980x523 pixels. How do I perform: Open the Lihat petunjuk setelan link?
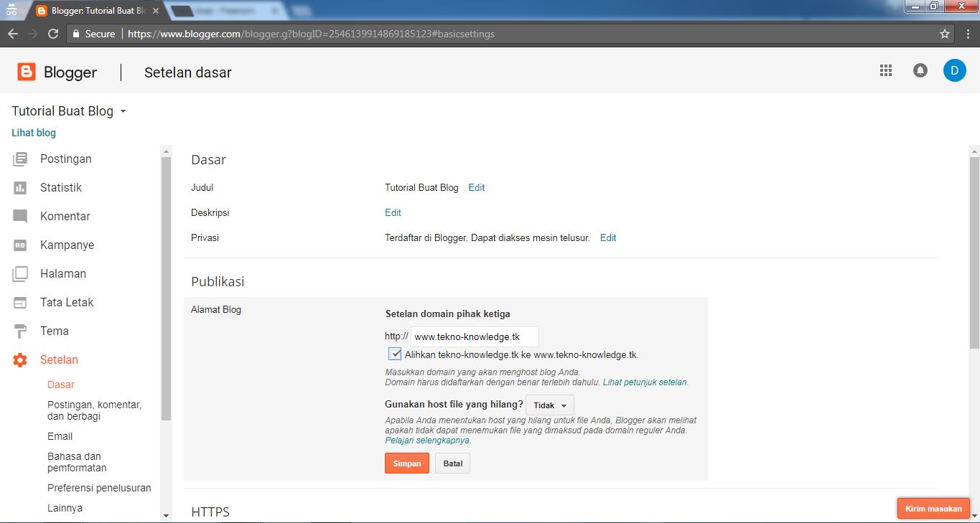(x=645, y=382)
